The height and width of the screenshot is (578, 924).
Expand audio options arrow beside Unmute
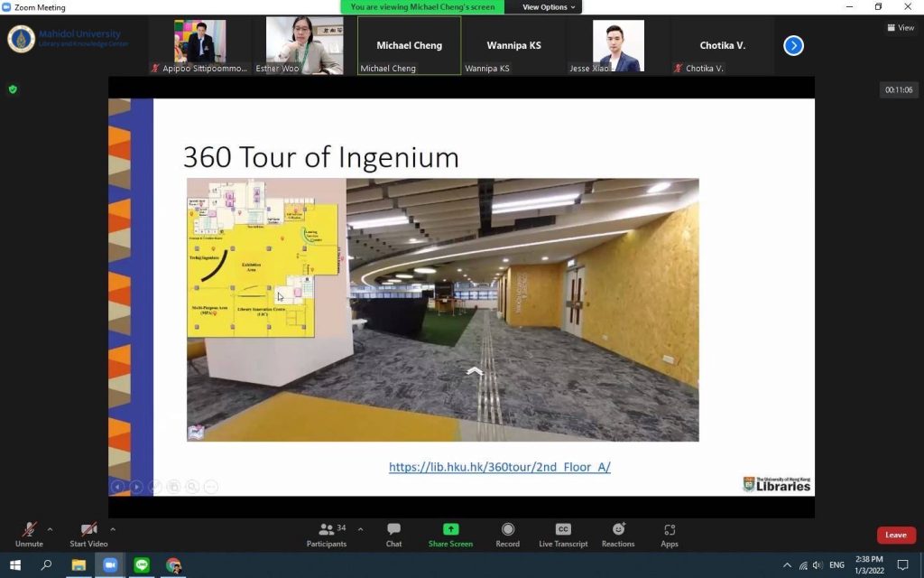pyautogui.click(x=50, y=529)
